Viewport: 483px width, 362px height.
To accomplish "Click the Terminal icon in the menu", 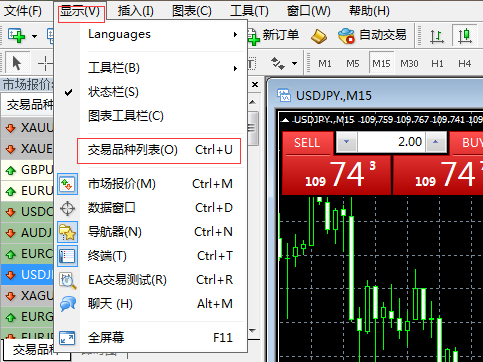I will click(x=68, y=256).
